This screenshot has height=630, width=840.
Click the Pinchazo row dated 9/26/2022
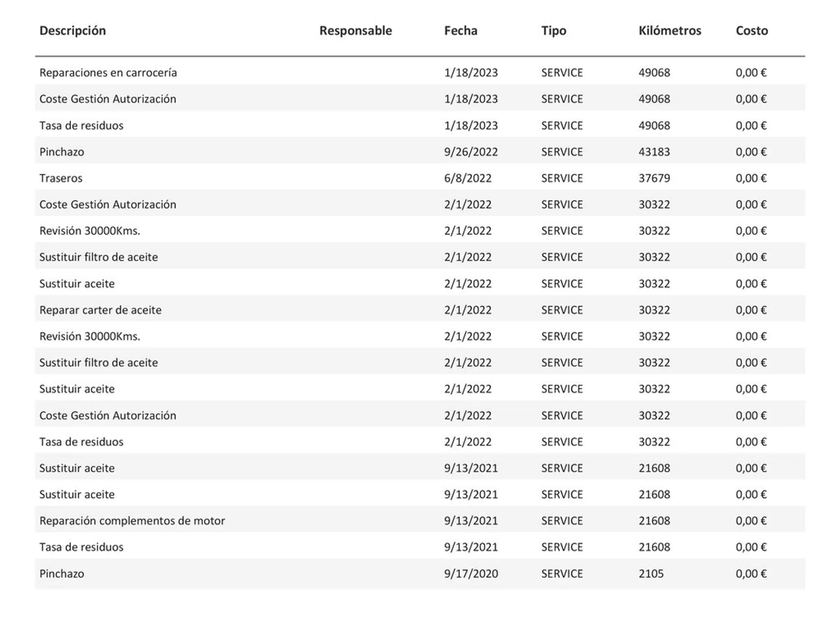(420, 152)
